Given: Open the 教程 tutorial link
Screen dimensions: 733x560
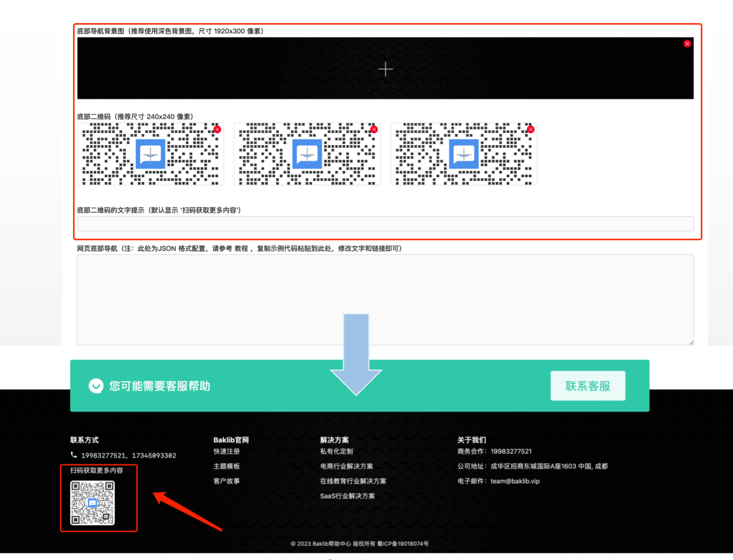Looking at the screenshot, I should [241, 249].
